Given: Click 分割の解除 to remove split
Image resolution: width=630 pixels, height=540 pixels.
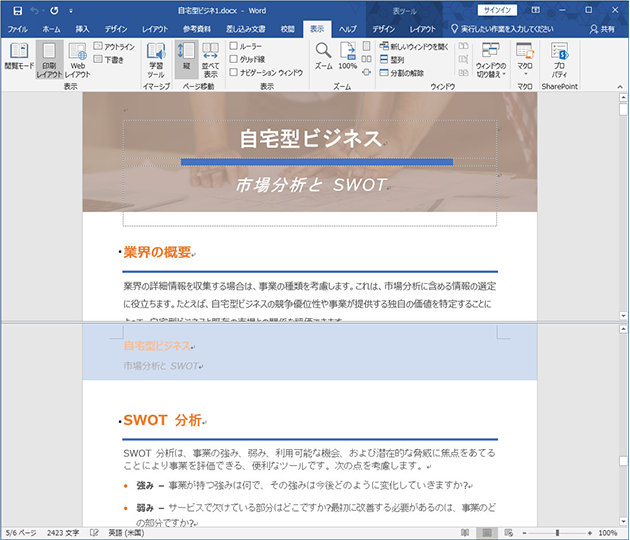Looking at the screenshot, I should click(x=402, y=73).
